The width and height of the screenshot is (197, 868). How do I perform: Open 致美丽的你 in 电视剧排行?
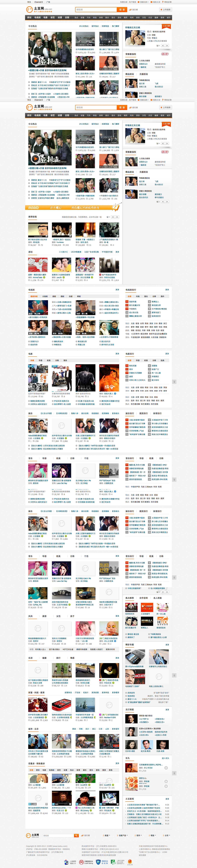(156, 316)
